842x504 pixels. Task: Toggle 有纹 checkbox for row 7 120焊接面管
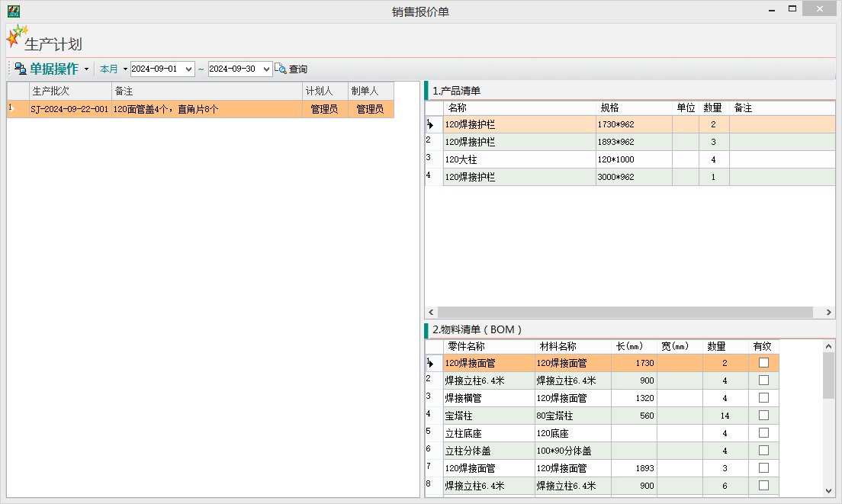pyautogui.click(x=763, y=468)
